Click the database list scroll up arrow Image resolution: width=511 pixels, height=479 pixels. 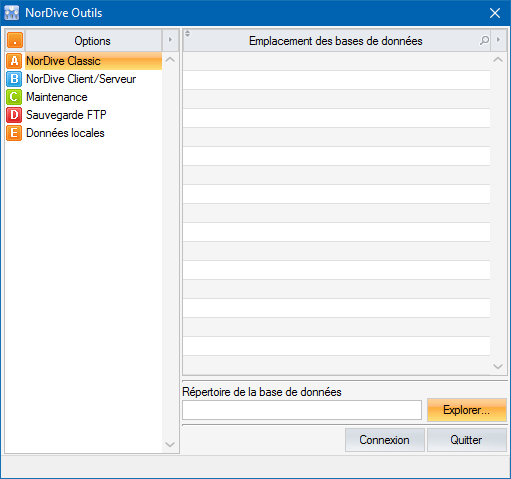tap(498, 60)
